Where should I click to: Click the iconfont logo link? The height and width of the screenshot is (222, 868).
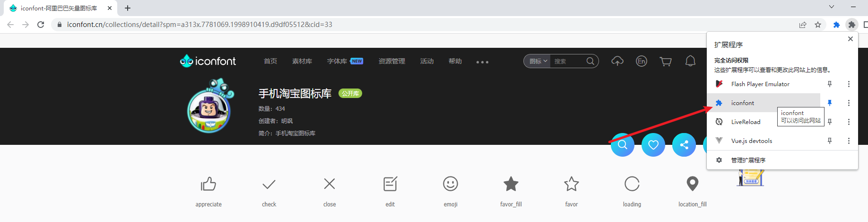pyautogui.click(x=208, y=61)
